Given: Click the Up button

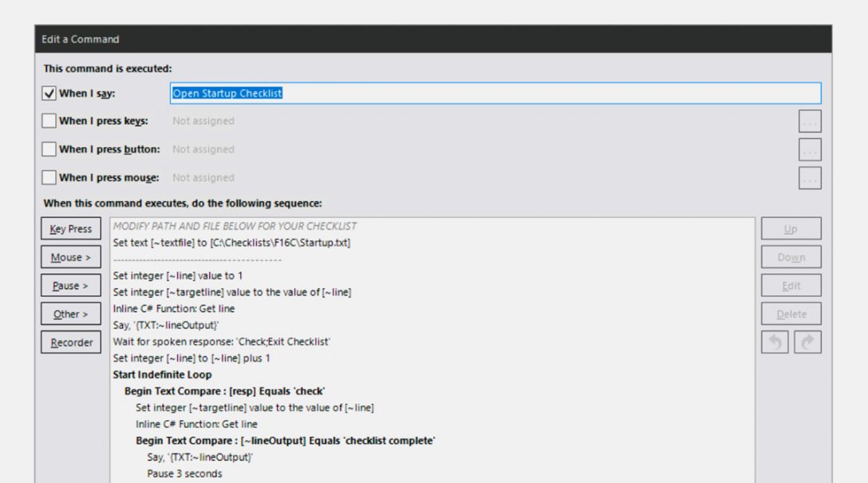Looking at the screenshot, I should pos(791,229).
